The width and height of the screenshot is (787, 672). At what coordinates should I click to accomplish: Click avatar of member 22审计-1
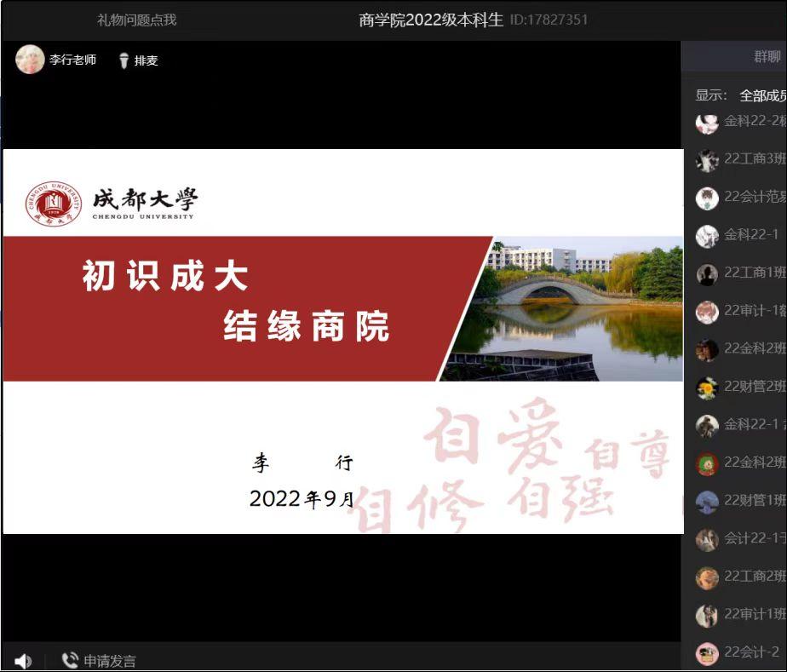click(707, 313)
